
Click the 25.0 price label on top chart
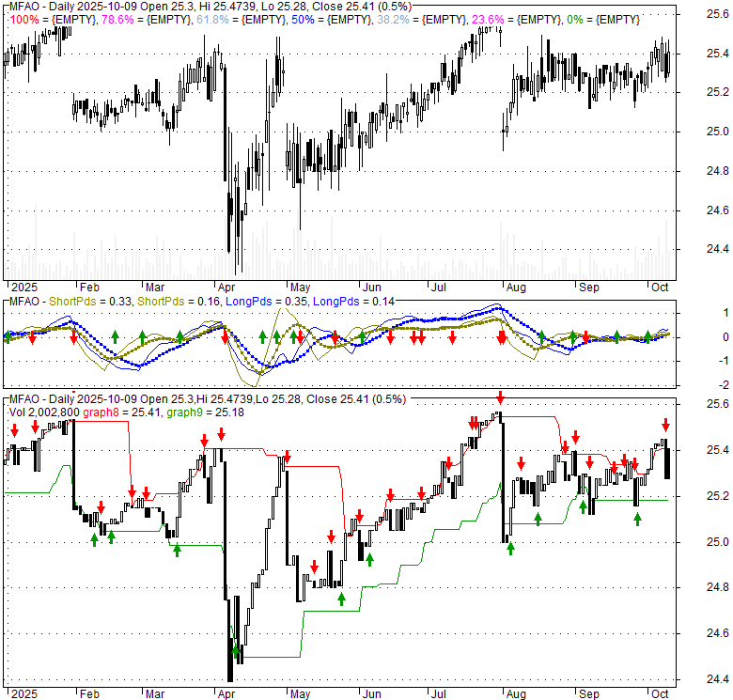point(717,132)
